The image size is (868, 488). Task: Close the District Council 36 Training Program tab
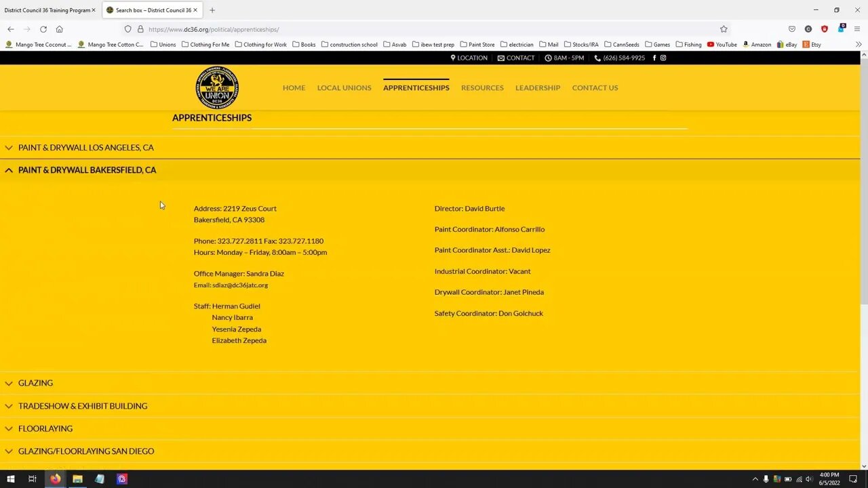pyautogui.click(x=94, y=10)
